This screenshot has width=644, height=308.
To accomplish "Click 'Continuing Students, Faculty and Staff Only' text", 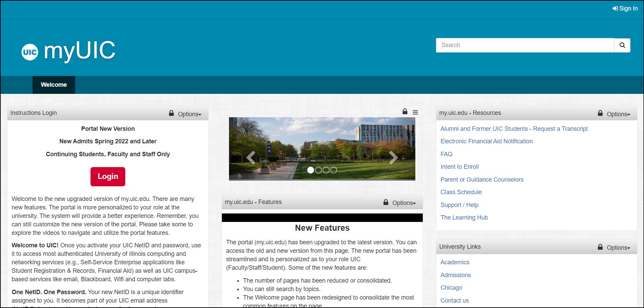I will (x=108, y=154).
